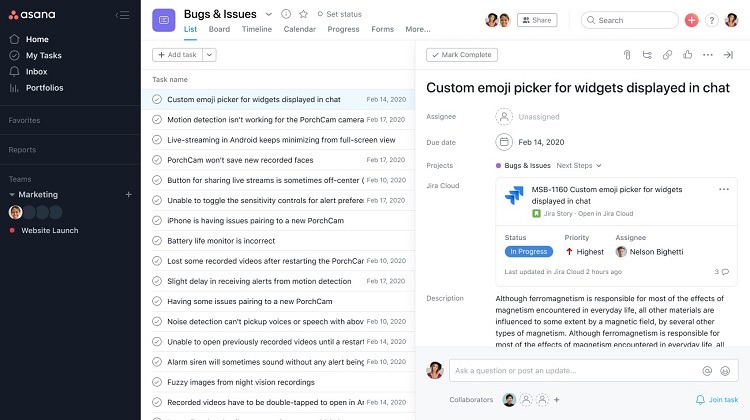The width and height of the screenshot is (750, 420).
Task: Complete 'Fuzzy images from night vision' task
Action: (157, 382)
